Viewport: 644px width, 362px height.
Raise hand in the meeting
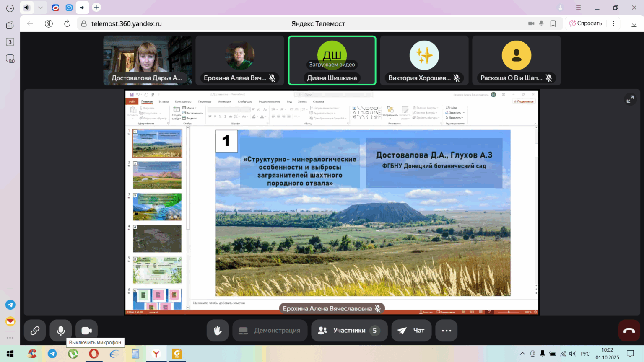click(218, 331)
